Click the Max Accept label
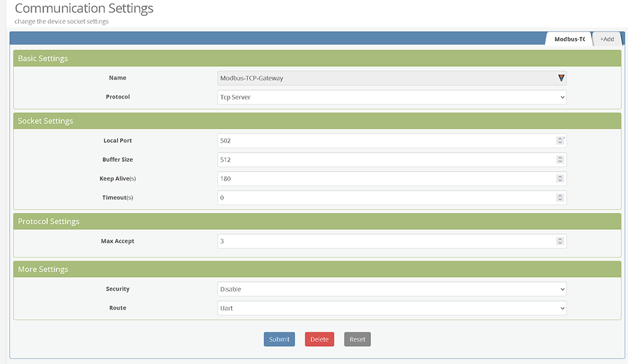The image size is (628, 364). (118, 241)
